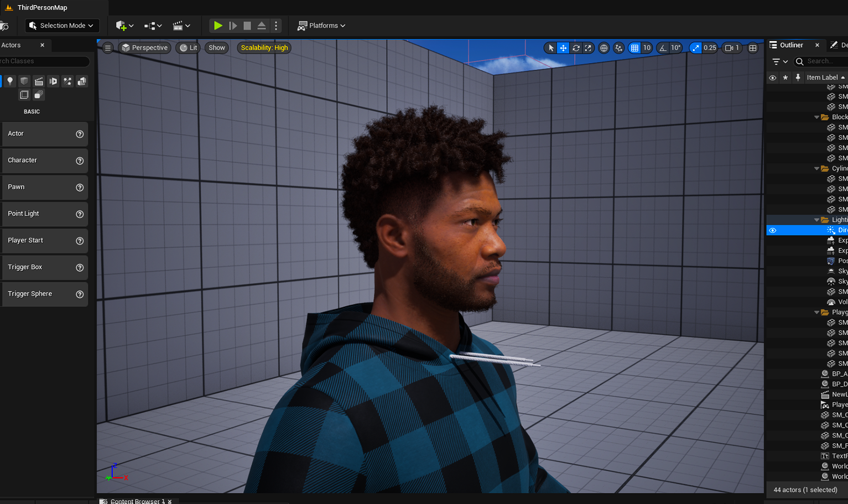The image size is (848, 504).
Task: Switch to the Outliner tab
Action: click(791, 45)
